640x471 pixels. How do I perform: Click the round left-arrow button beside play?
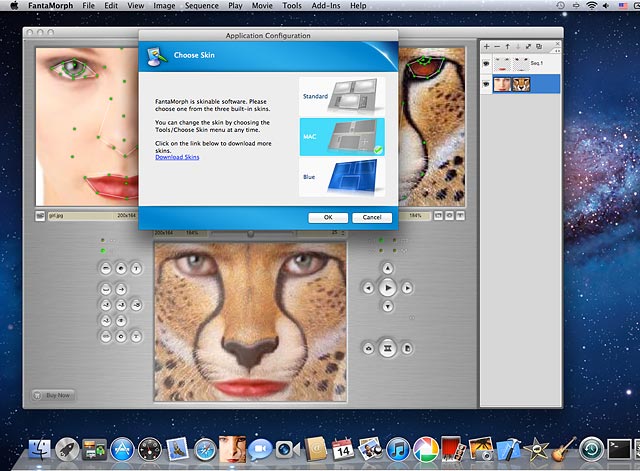tap(368, 288)
